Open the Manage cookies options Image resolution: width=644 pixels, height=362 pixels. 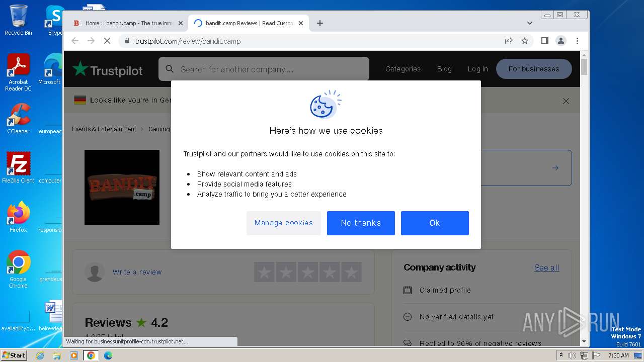tap(283, 223)
